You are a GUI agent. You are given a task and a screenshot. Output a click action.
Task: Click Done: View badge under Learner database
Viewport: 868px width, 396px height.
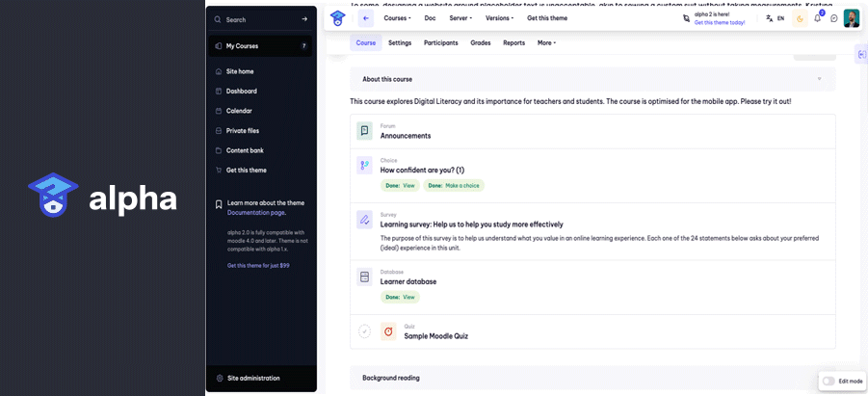tap(400, 297)
